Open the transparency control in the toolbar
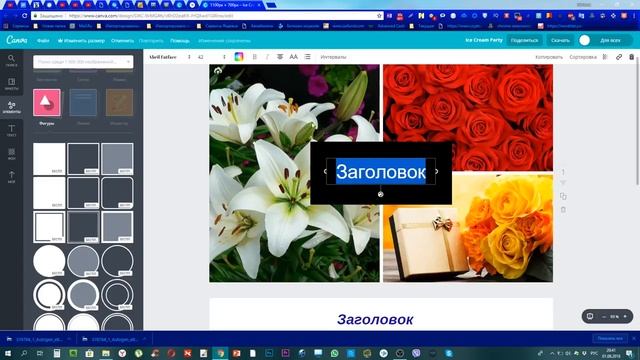The width and height of the screenshot is (640, 360). click(605, 57)
